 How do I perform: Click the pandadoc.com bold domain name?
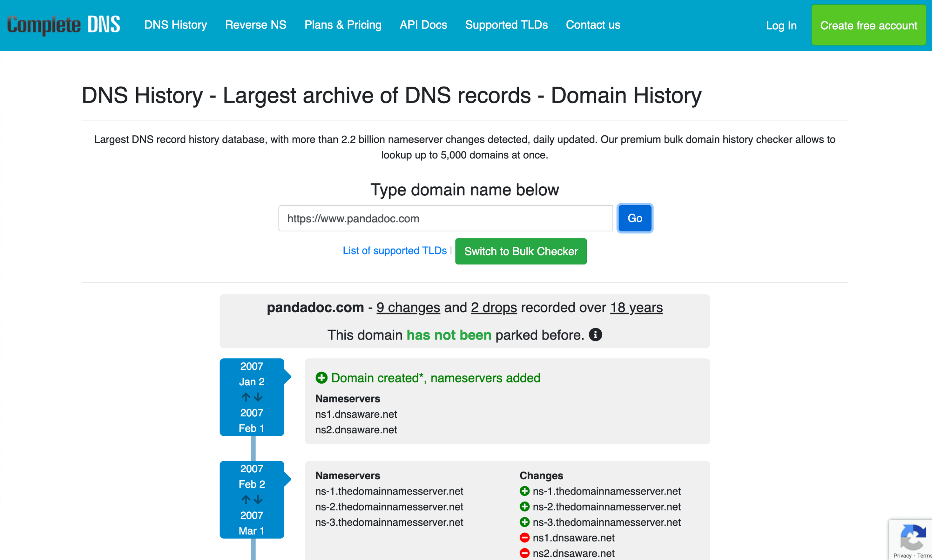point(315,307)
